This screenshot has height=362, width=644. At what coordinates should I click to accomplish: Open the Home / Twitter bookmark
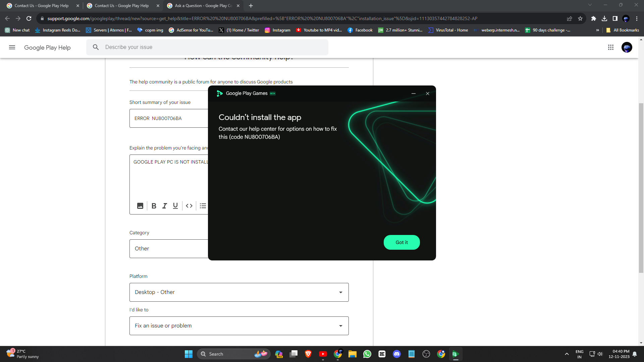coord(239,30)
